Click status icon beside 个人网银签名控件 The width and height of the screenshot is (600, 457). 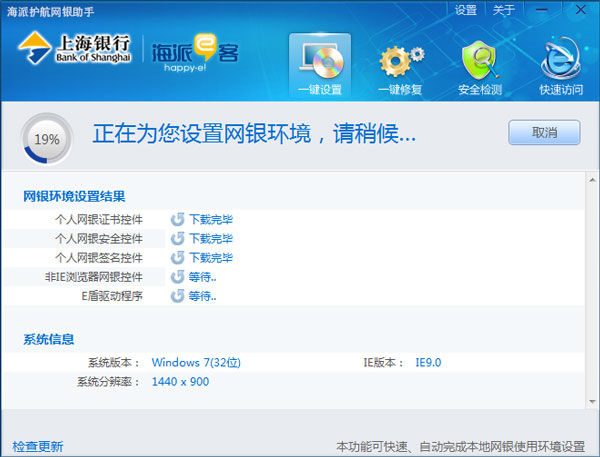[x=177, y=258]
